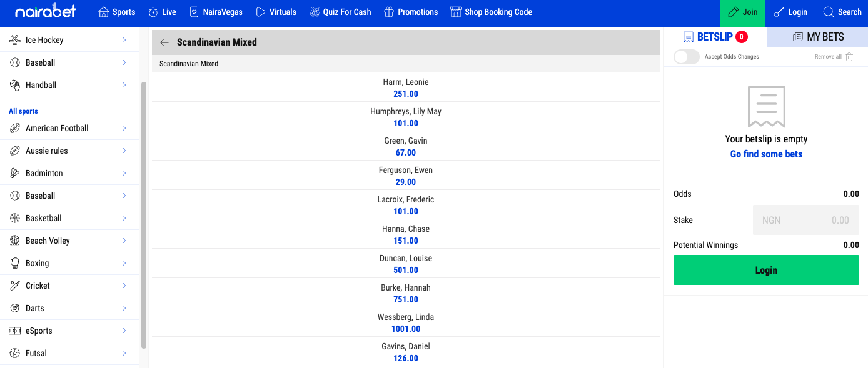Click the All sports heading

tap(23, 111)
